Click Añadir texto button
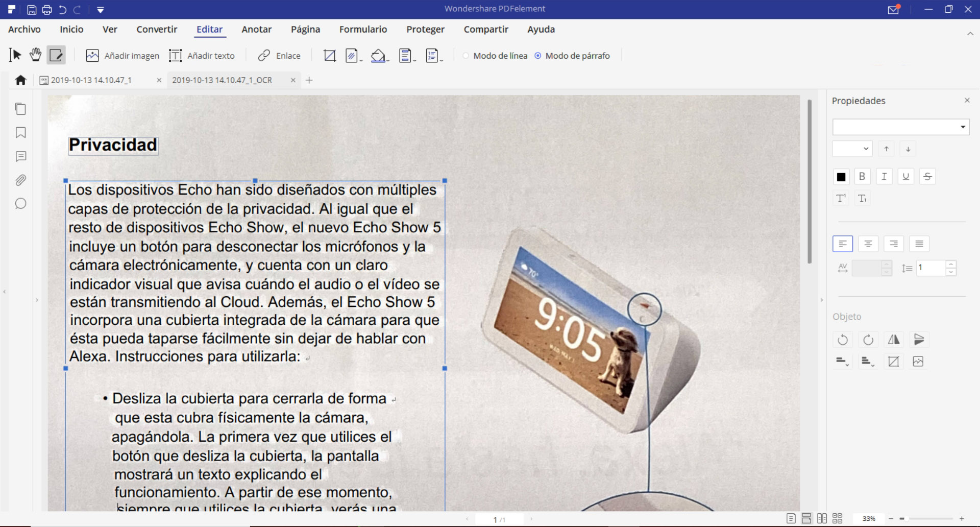 [202, 56]
